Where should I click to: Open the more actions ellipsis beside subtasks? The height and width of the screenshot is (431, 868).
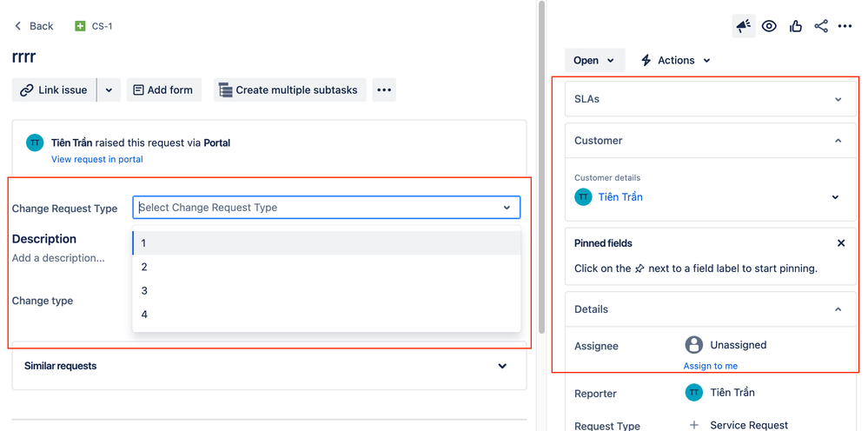[x=384, y=90]
